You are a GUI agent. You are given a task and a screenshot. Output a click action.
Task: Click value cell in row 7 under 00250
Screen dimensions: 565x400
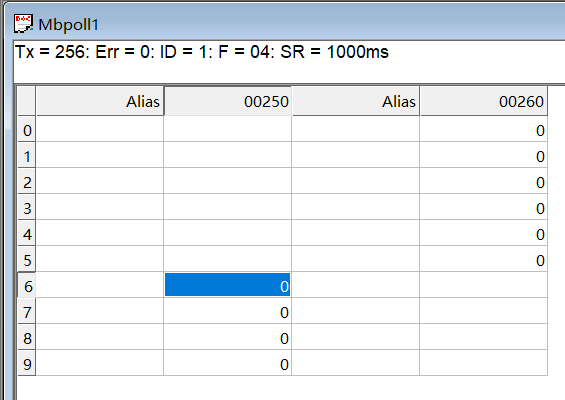(227, 311)
